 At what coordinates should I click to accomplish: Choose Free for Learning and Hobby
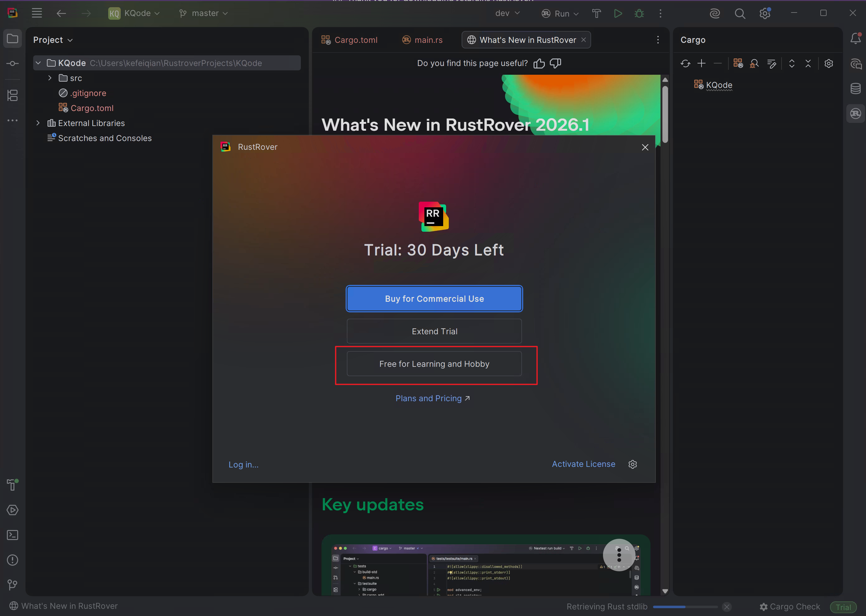pyautogui.click(x=434, y=364)
